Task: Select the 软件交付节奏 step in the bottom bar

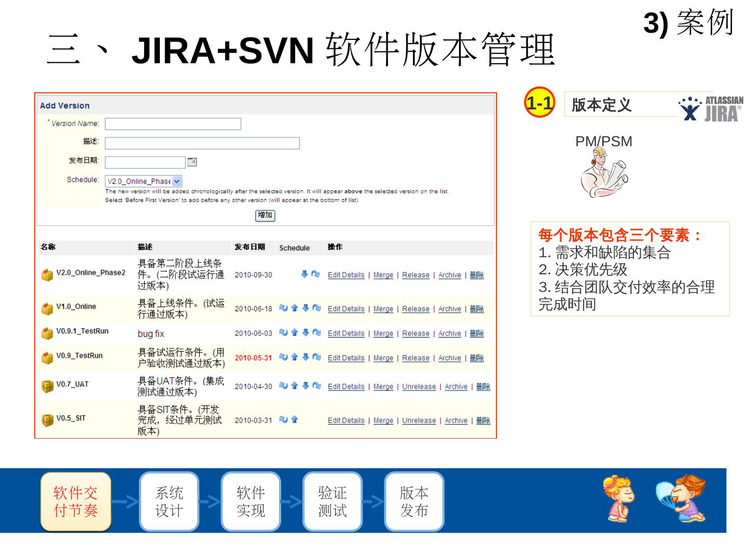Action: [76, 501]
